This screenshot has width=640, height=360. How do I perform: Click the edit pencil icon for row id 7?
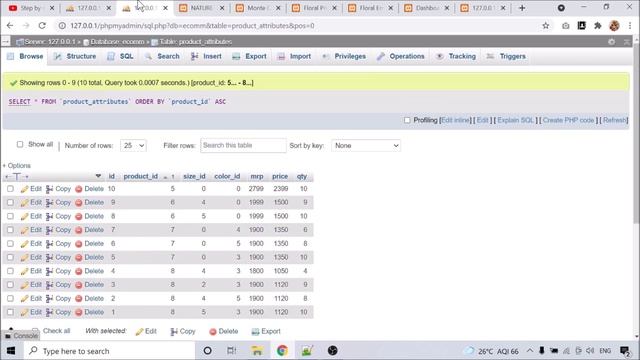coord(24,230)
